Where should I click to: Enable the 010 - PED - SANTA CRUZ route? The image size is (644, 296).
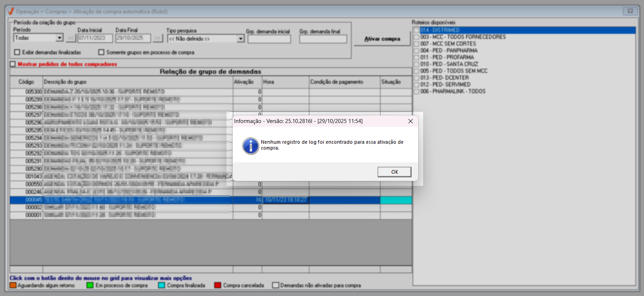[417, 64]
